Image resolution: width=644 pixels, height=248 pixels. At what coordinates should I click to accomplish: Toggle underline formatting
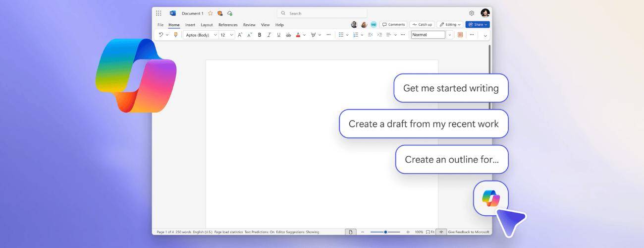(278, 35)
